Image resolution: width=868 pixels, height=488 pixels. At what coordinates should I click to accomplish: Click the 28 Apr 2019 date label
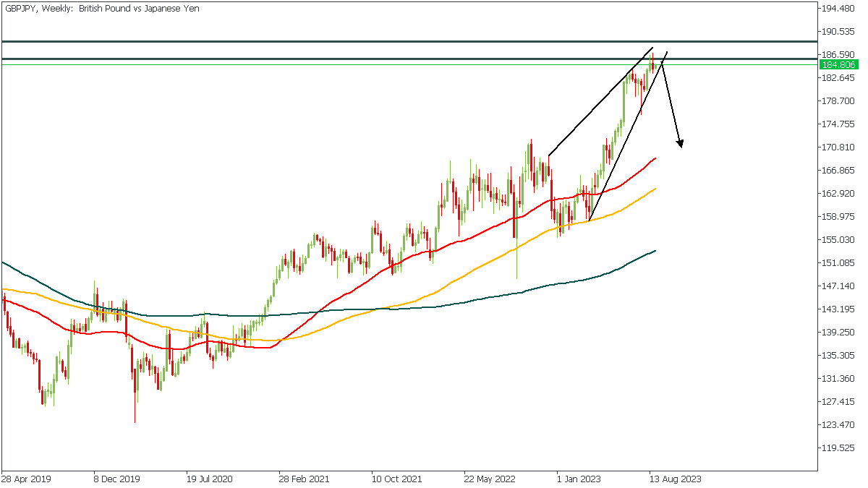tap(25, 479)
